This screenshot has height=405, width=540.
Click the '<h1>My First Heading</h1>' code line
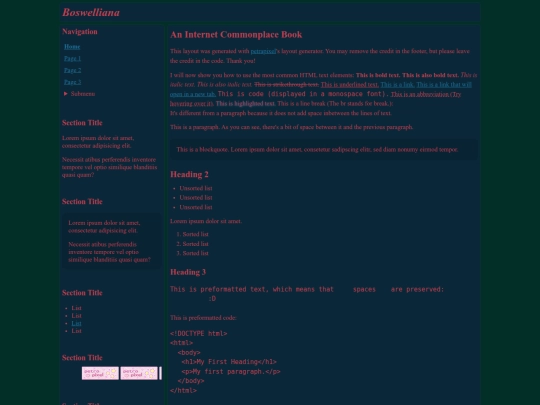pos(229,362)
